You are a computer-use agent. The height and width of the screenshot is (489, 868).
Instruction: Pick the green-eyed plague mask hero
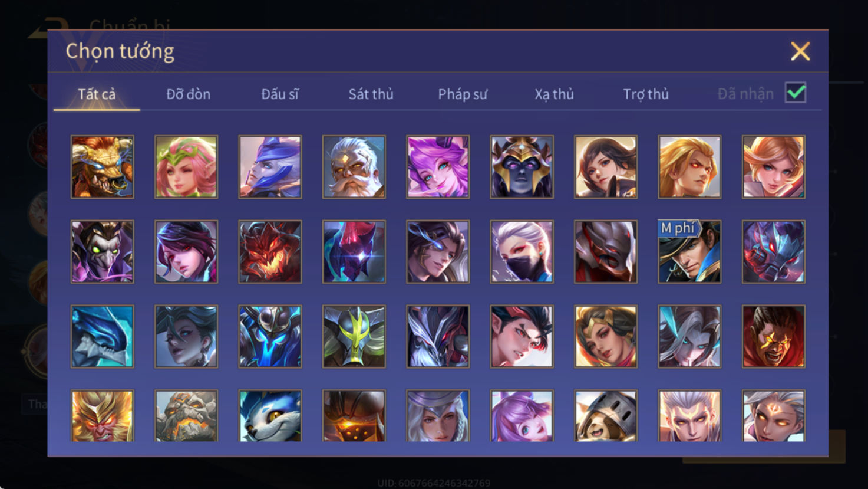(103, 252)
